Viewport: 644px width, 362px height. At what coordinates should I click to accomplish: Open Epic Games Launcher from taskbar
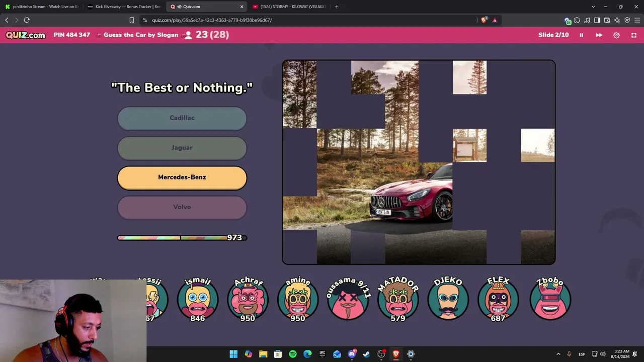(x=322, y=354)
